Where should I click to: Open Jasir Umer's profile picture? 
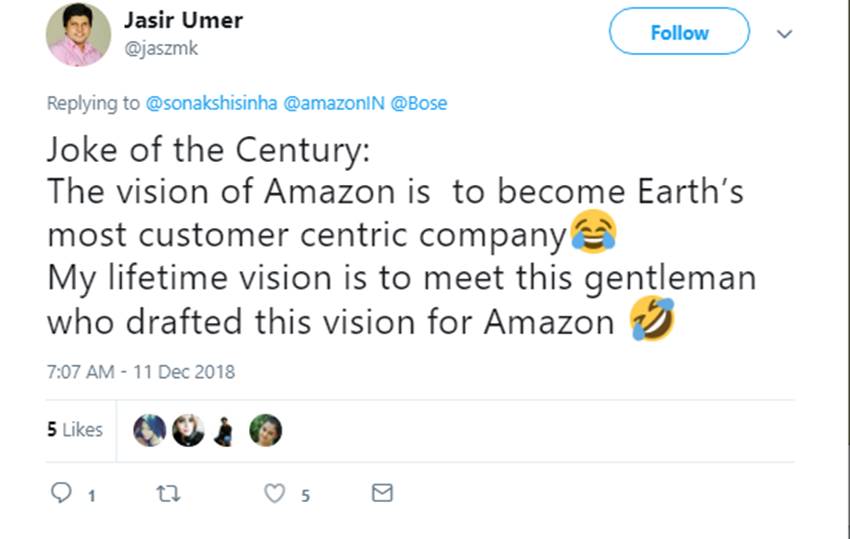(x=78, y=34)
